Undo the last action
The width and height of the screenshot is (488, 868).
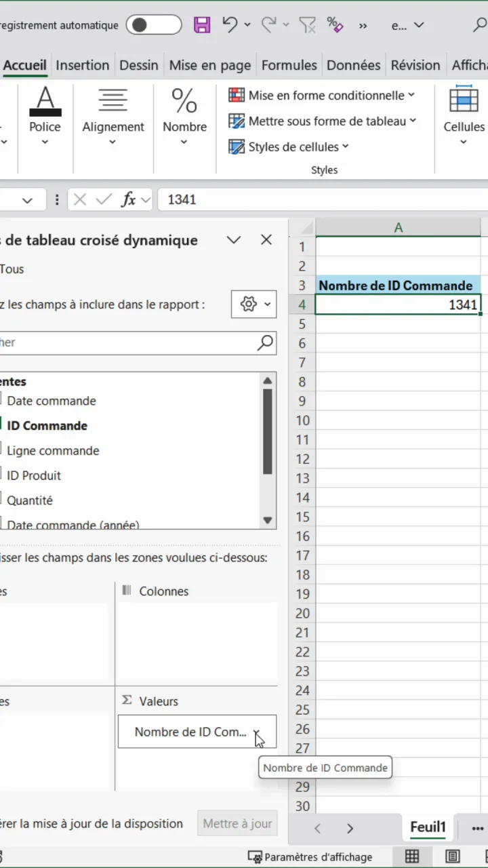[x=230, y=25]
